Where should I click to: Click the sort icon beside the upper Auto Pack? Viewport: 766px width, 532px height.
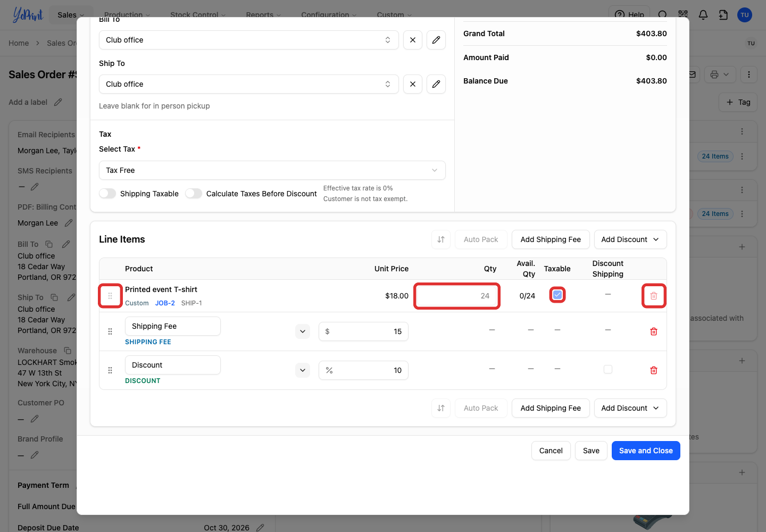click(x=441, y=239)
